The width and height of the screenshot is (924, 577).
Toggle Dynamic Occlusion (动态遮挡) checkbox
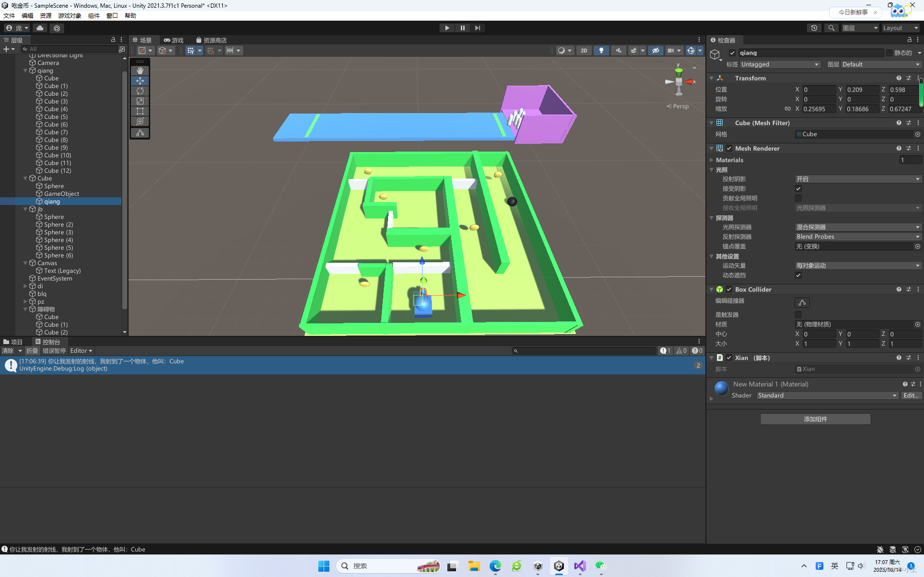(x=798, y=275)
